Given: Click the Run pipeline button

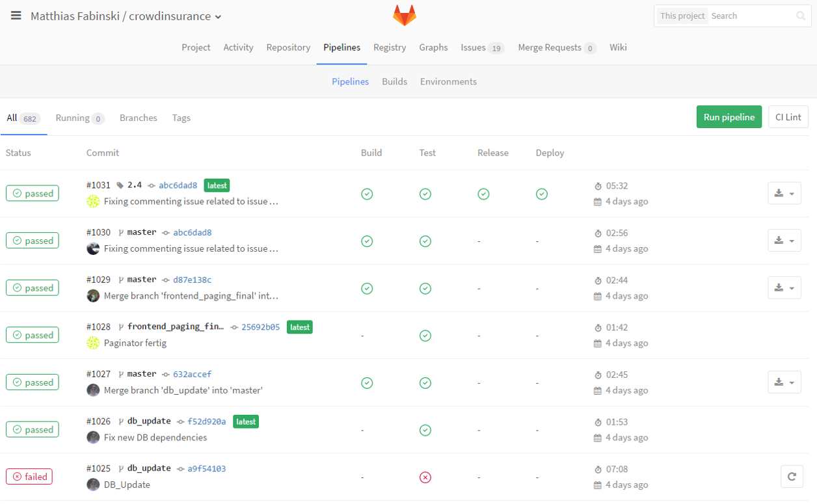Looking at the screenshot, I should [729, 117].
